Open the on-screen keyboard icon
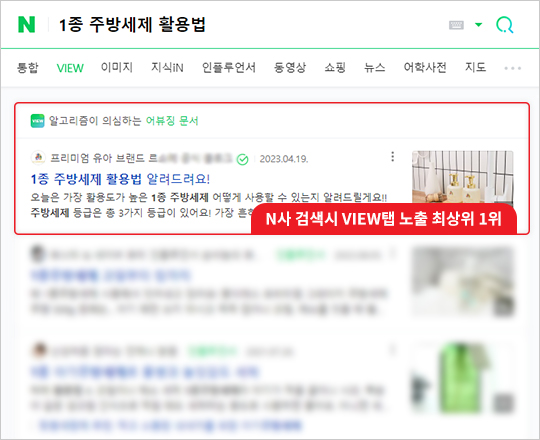The width and height of the screenshot is (540, 440). (456, 25)
